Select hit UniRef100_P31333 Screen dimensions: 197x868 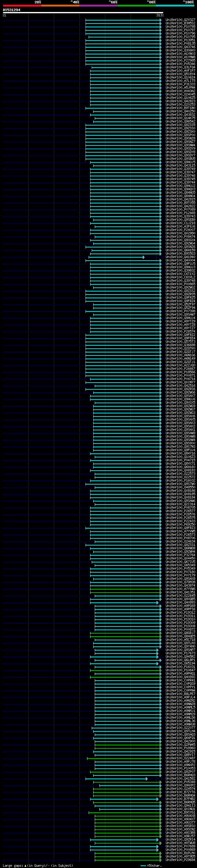point(180,84)
